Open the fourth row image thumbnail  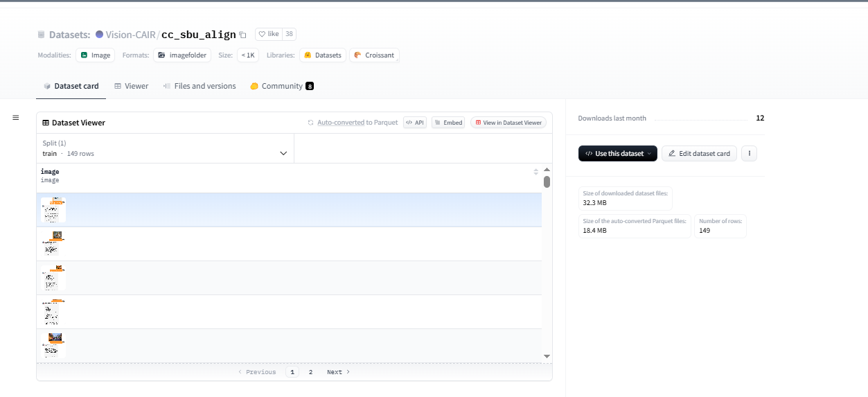tap(53, 312)
